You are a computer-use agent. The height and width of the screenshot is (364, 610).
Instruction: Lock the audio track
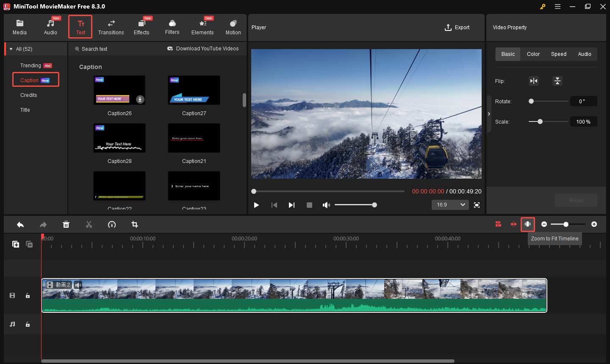(x=28, y=324)
